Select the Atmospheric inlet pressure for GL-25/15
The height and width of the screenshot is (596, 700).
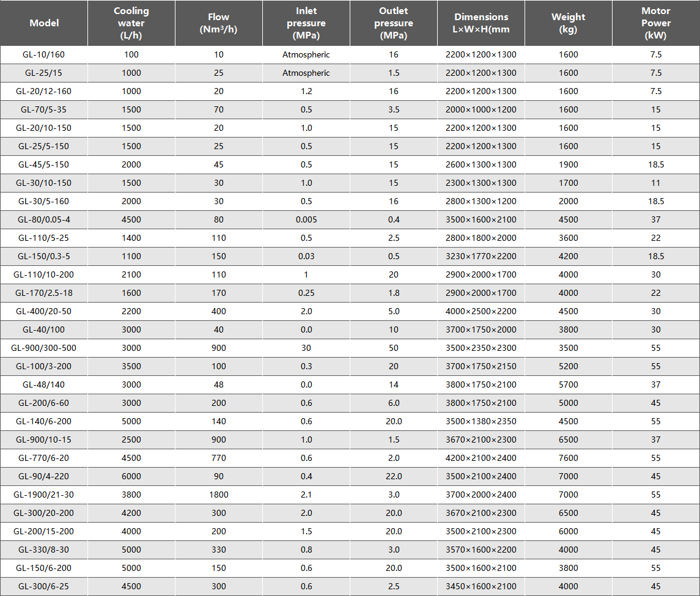tap(306, 73)
